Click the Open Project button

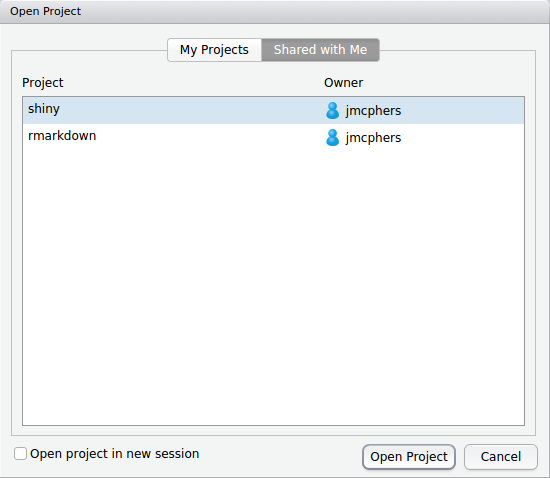(409, 457)
